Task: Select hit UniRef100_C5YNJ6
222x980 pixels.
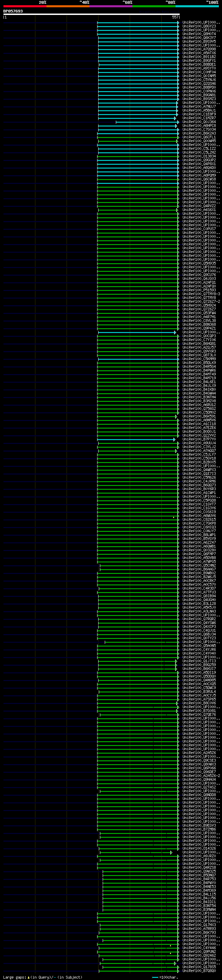Action: tap(199, 80)
